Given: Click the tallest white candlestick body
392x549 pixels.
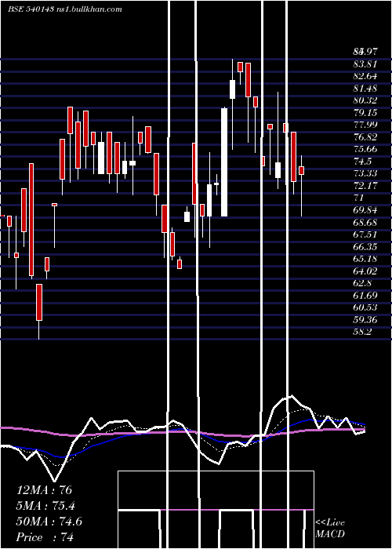Looking at the screenshot, I should (x=224, y=162).
